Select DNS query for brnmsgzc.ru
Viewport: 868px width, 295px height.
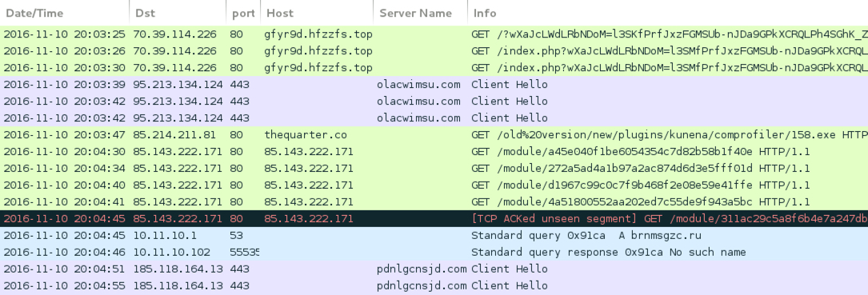click(x=434, y=235)
